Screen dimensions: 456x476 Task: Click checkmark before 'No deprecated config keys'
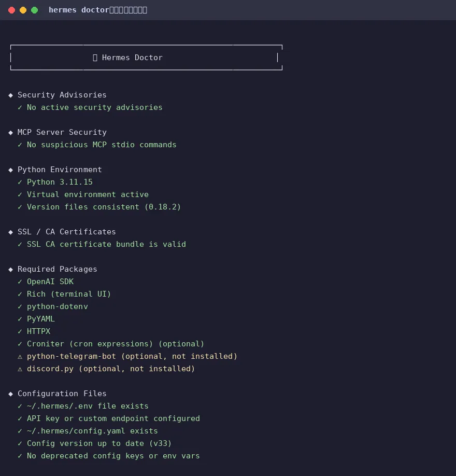(x=20, y=456)
